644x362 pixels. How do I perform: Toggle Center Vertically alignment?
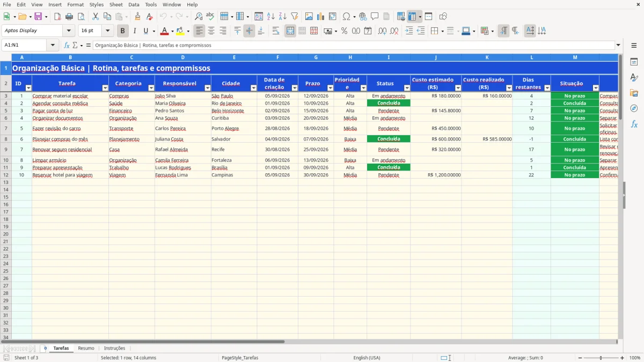(249, 31)
